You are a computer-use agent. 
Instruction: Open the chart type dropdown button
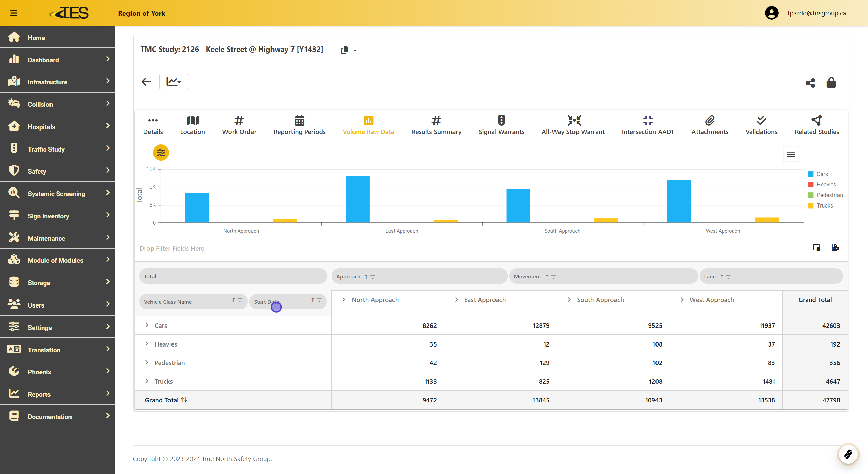174,82
